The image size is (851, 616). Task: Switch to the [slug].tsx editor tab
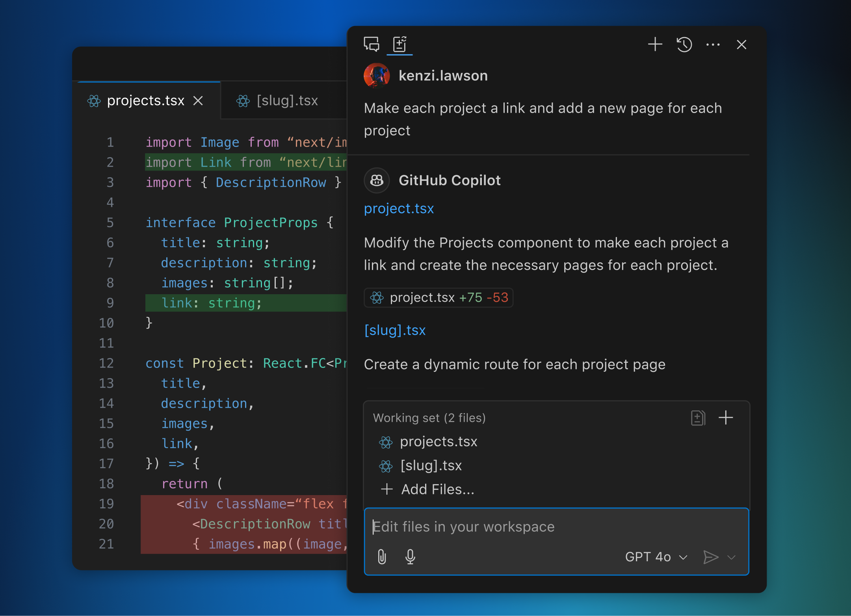(287, 101)
